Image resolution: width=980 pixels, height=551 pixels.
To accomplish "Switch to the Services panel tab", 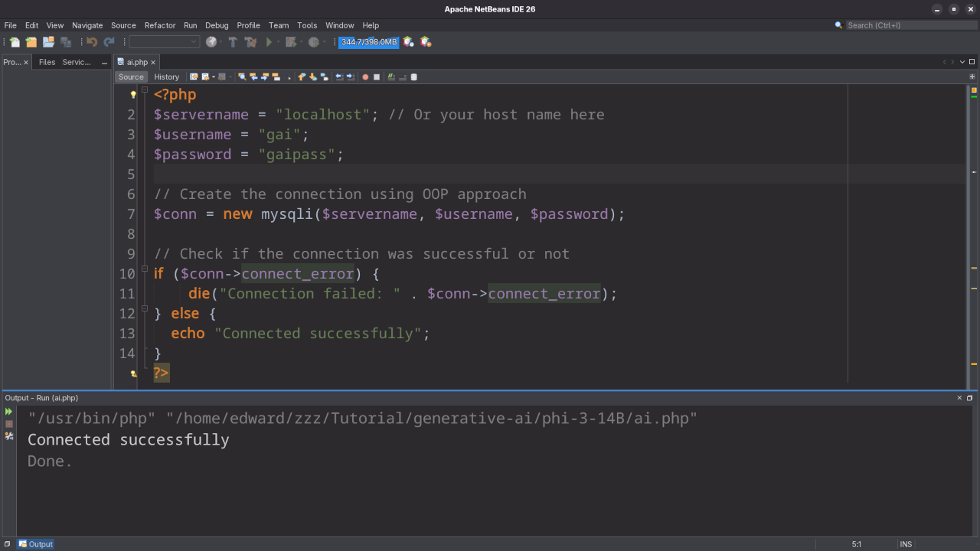I will coord(77,62).
